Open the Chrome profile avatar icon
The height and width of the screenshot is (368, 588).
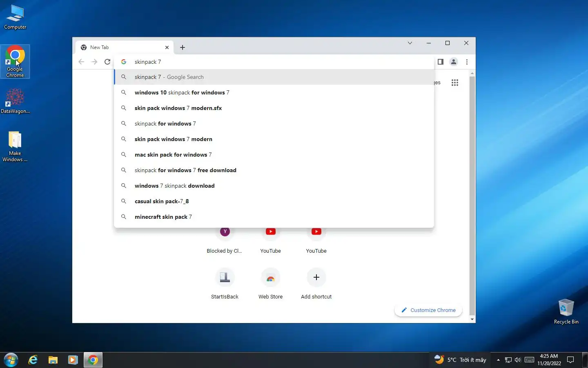tap(454, 62)
